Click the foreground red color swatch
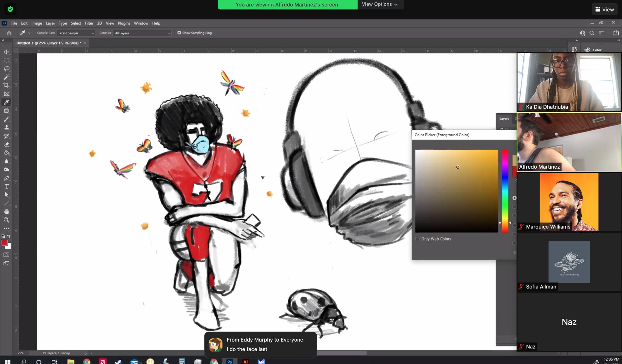This screenshot has height=364, width=622. [x=4, y=242]
